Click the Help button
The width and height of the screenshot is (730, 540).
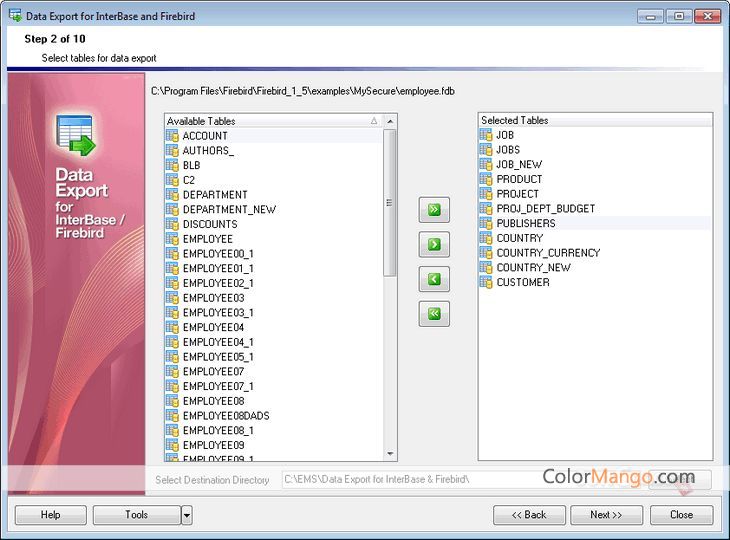pyautogui.click(x=51, y=515)
